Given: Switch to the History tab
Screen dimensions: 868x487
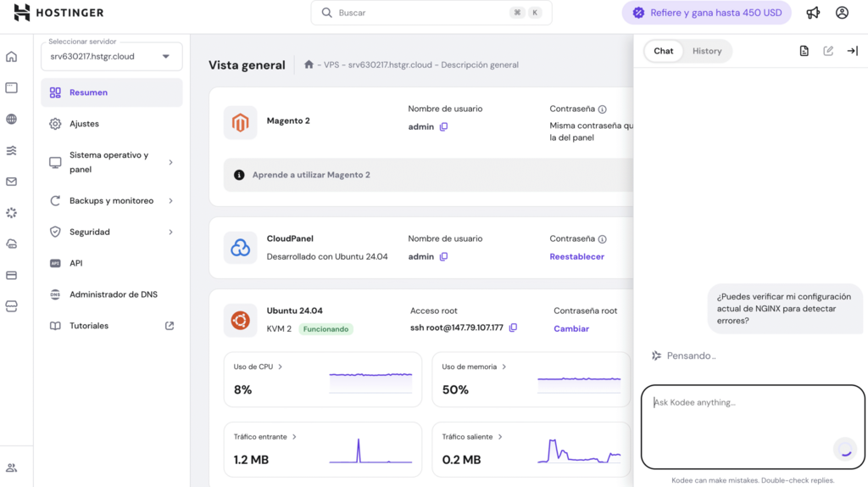Looking at the screenshot, I should (706, 51).
